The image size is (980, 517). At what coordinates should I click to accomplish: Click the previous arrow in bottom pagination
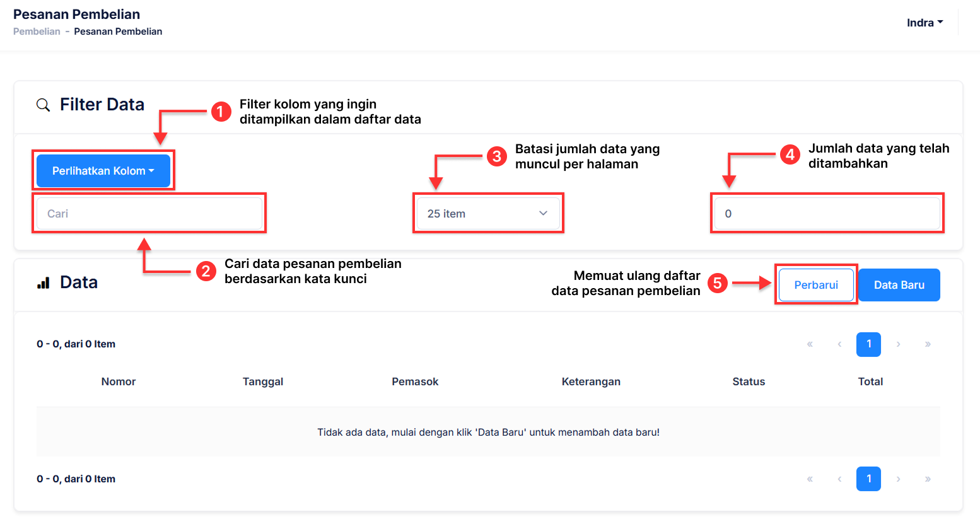coord(839,479)
